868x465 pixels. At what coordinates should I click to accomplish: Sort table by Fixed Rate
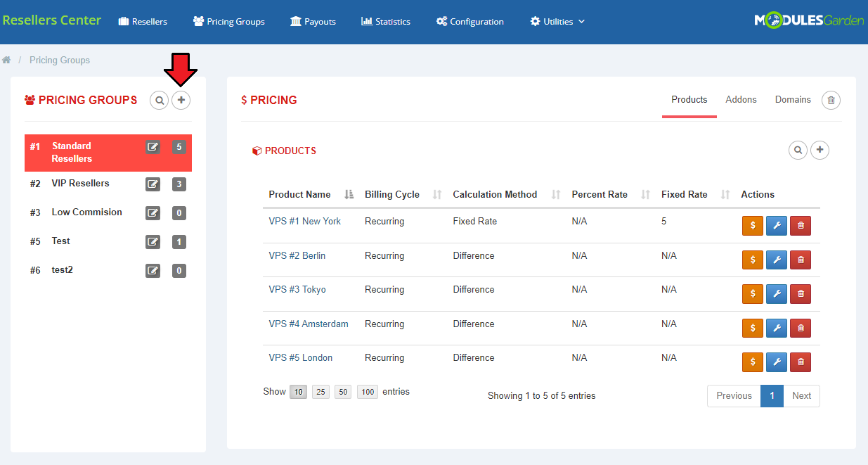coord(696,195)
